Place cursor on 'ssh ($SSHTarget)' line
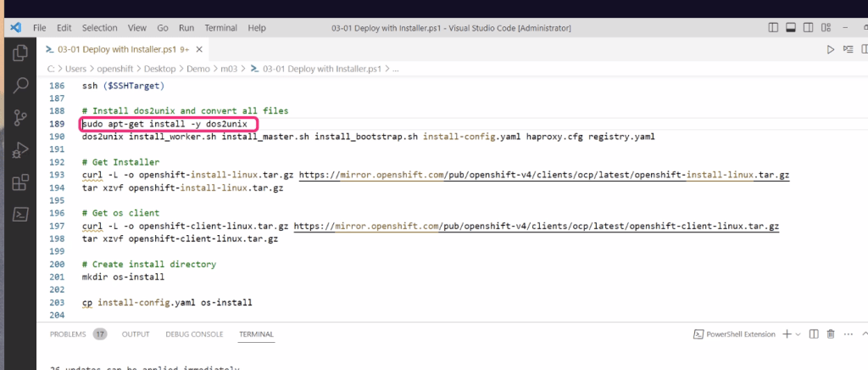 pos(123,86)
